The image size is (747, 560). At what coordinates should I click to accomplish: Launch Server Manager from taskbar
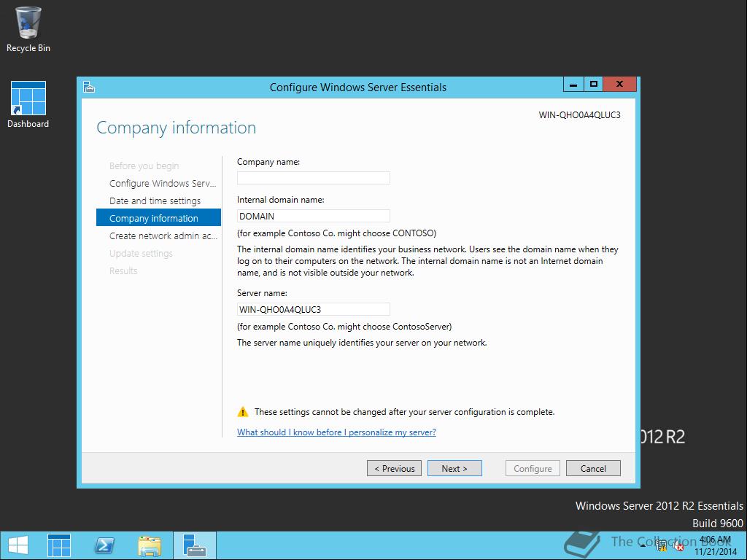coord(59,545)
